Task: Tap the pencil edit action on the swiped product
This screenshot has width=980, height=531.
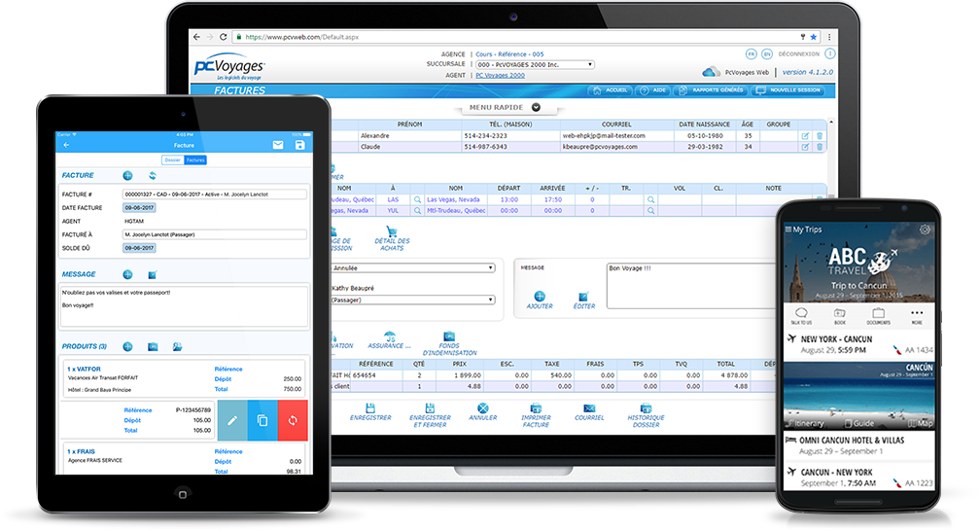Action: click(231, 420)
